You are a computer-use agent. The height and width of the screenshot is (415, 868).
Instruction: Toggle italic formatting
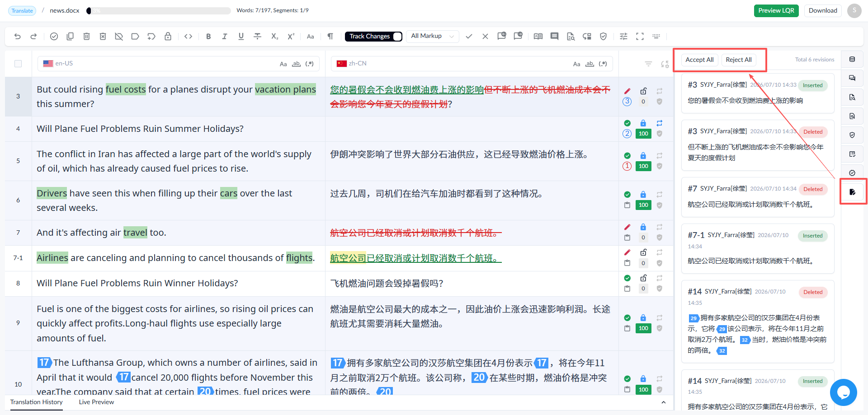(x=225, y=37)
